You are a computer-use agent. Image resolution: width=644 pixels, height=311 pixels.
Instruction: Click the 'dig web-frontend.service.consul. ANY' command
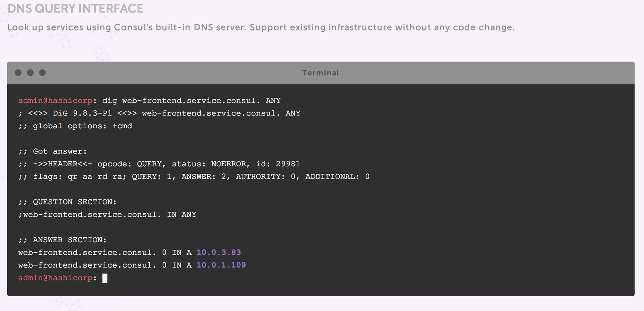pos(191,101)
